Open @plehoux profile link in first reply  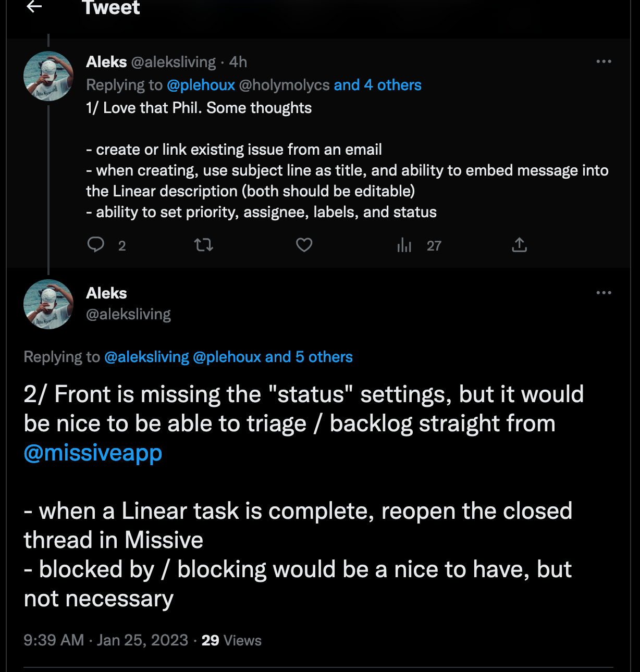pos(201,85)
